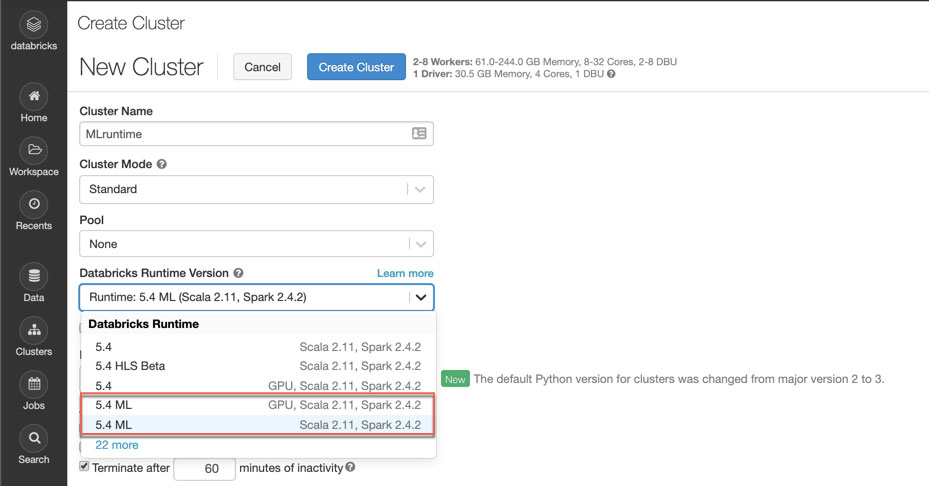Collapse the Databricks Runtime Version dropdown
This screenshot has width=929, height=486.
click(x=421, y=297)
